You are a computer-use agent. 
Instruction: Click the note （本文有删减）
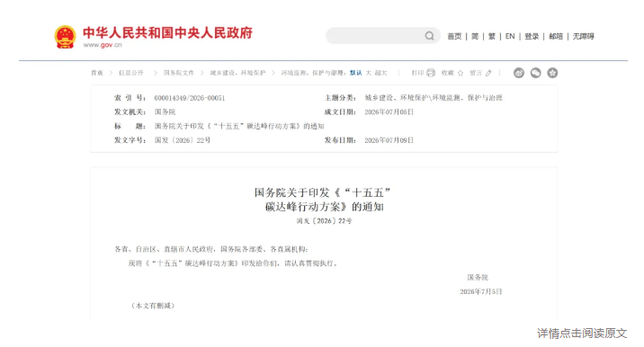[x=153, y=306]
